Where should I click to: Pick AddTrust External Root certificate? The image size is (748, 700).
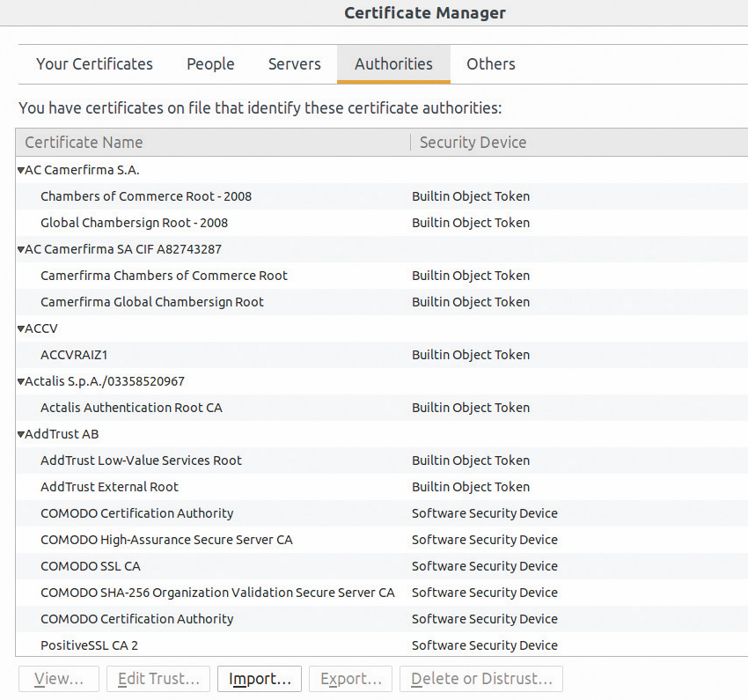click(109, 487)
